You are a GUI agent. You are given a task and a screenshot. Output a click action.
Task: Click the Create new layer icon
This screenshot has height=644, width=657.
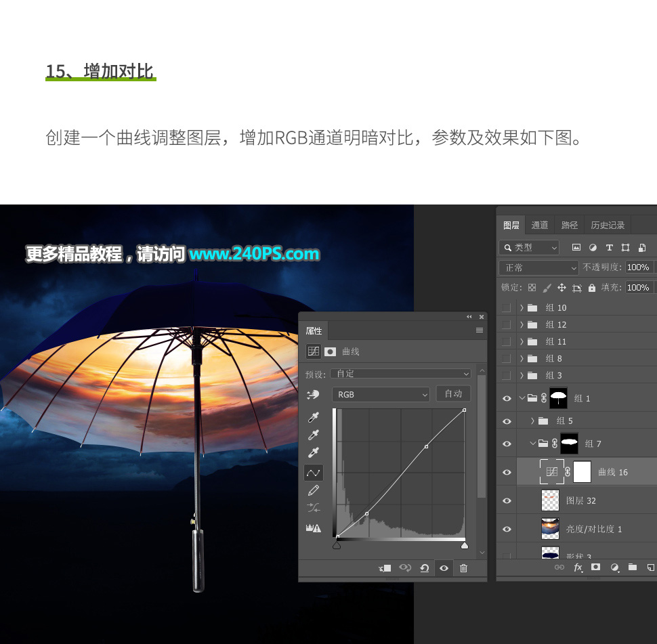651,567
